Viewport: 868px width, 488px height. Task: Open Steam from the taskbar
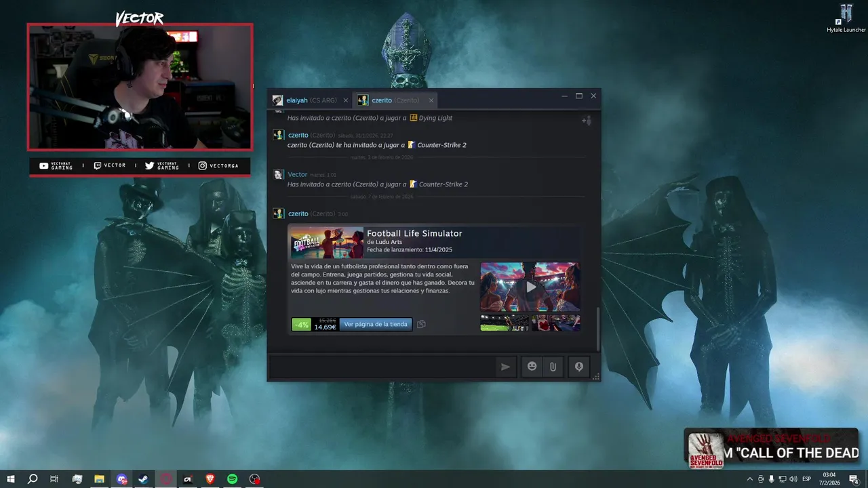(x=144, y=479)
